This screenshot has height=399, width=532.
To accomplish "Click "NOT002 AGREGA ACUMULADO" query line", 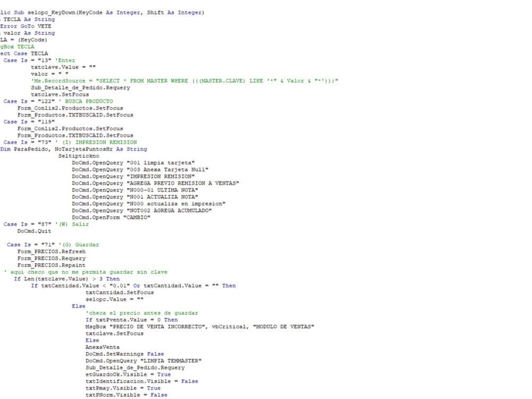I will pos(142,210).
